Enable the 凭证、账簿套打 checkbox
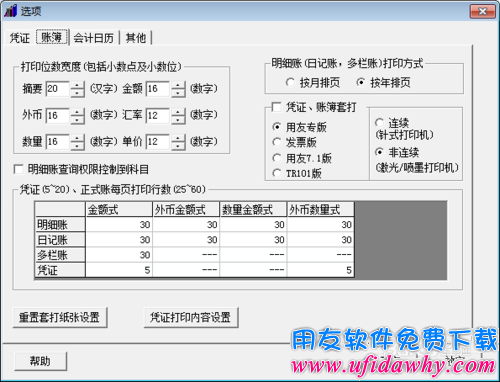Viewport: 500px width, 382px height. click(276, 107)
